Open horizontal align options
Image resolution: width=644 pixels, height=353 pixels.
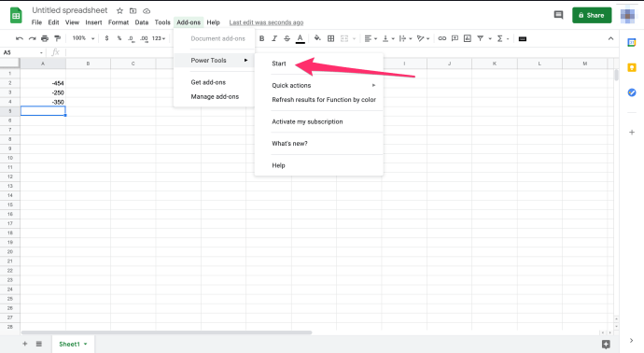coord(371,38)
